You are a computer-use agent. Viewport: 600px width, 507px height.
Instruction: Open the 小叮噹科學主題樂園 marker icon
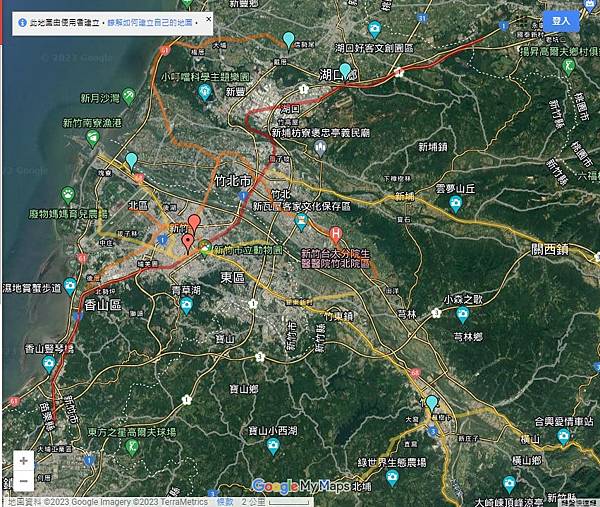coord(205,92)
